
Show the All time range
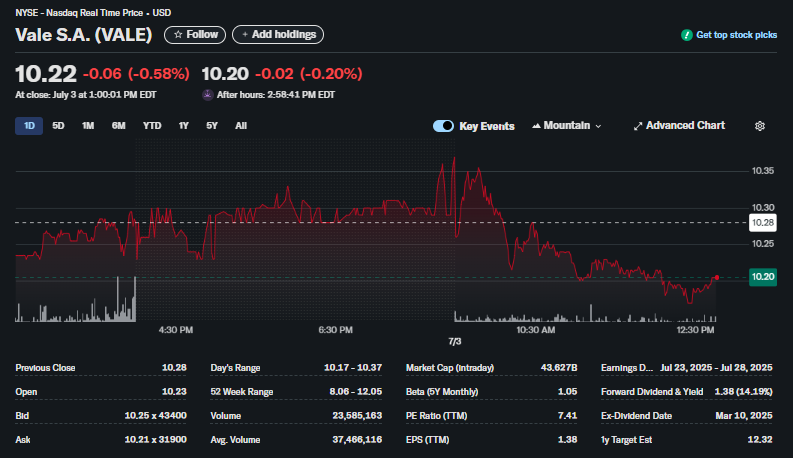pyautogui.click(x=241, y=126)
